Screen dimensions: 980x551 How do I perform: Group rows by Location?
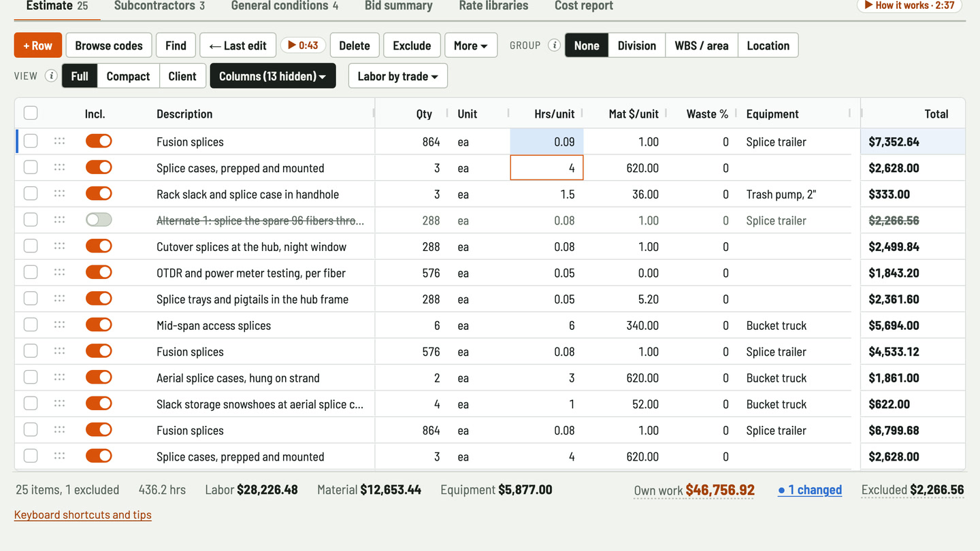768,46
